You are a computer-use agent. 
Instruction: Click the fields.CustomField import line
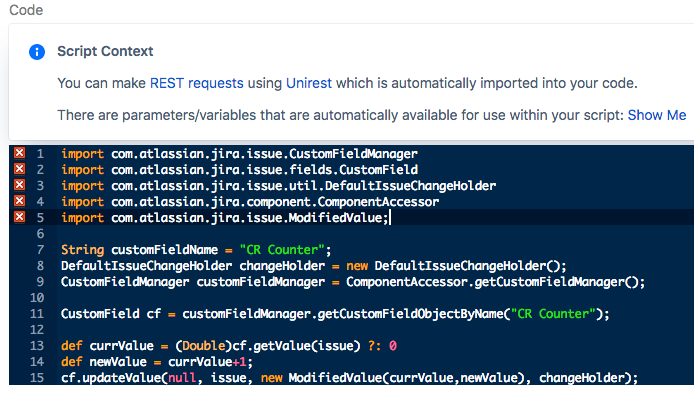coord(239,170)
